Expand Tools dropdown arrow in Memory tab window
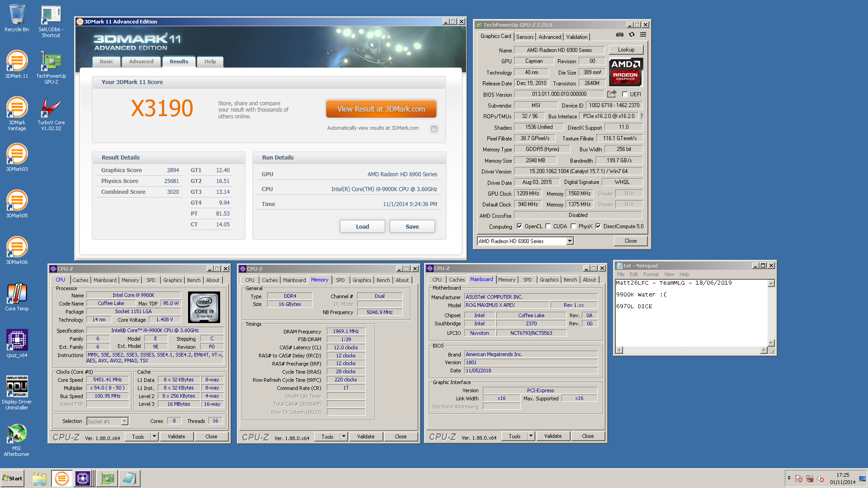 tap(344, 436)
